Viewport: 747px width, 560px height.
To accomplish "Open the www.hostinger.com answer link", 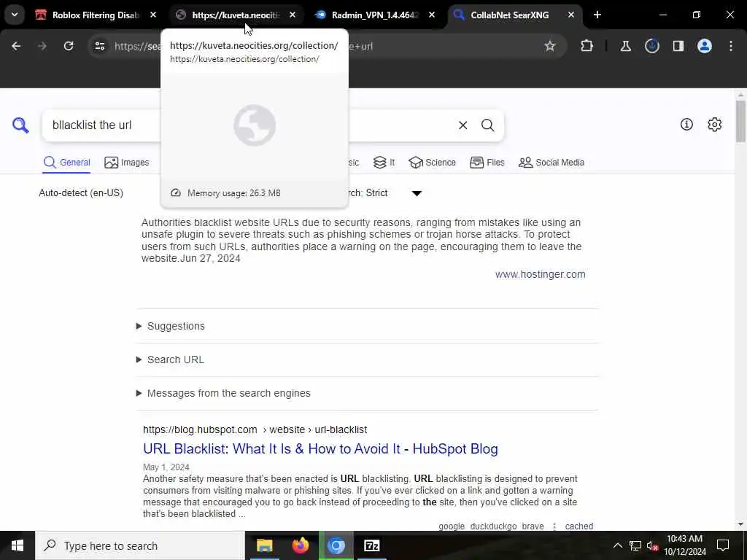I will (x=541, y=274).
